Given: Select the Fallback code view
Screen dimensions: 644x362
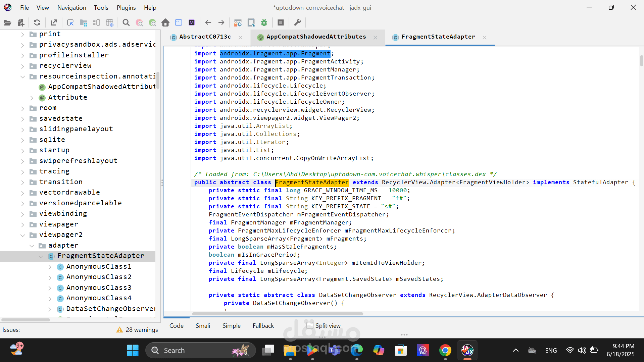Looking at the screenshot, I should pos(263,325).
